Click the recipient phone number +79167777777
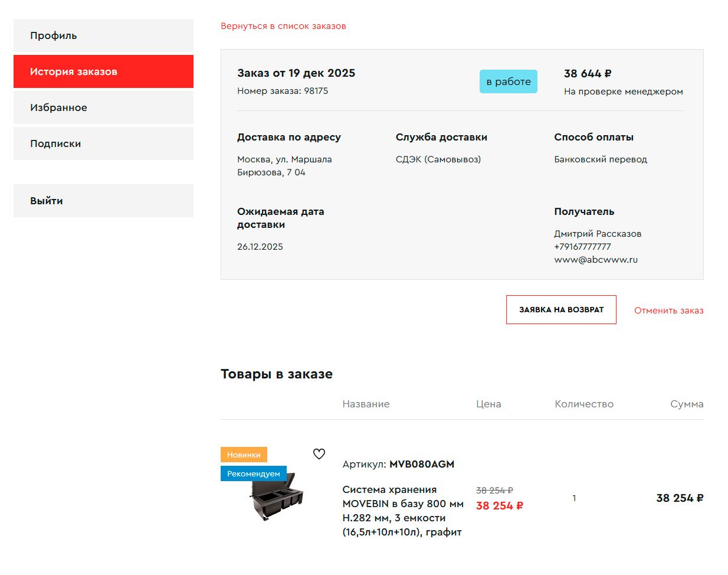Viewport: 728px width, 575px height. tap(582, 247)
